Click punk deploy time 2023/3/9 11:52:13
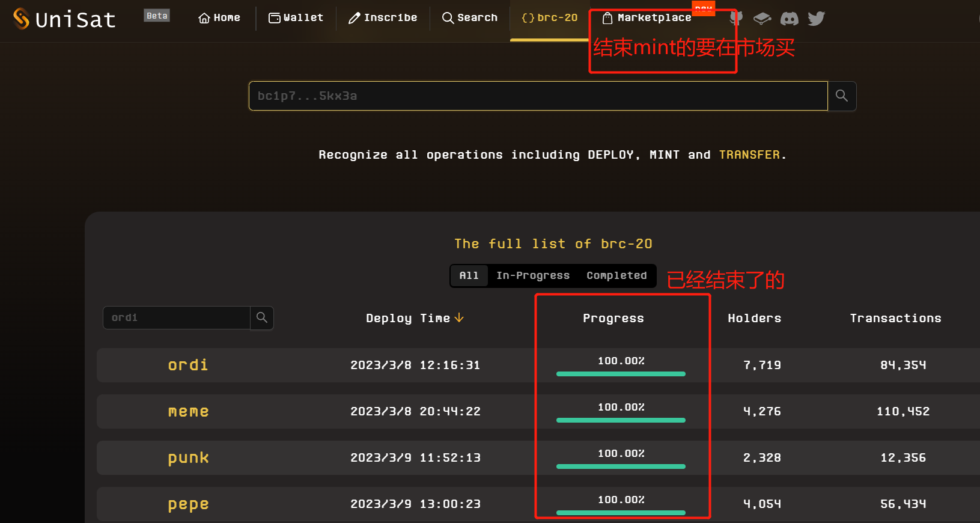This screenshot has height=523, width=980. tap(415, 457)
